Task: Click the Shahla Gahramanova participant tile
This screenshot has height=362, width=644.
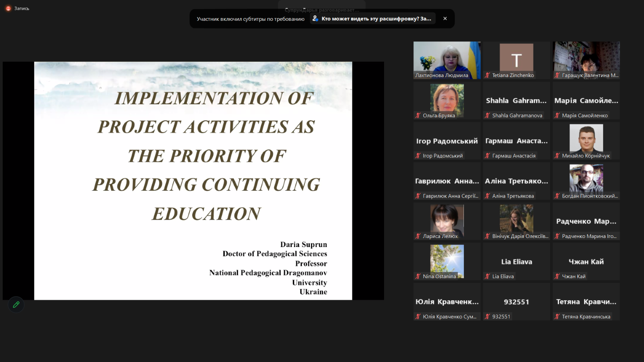Action: coord(516,101)
